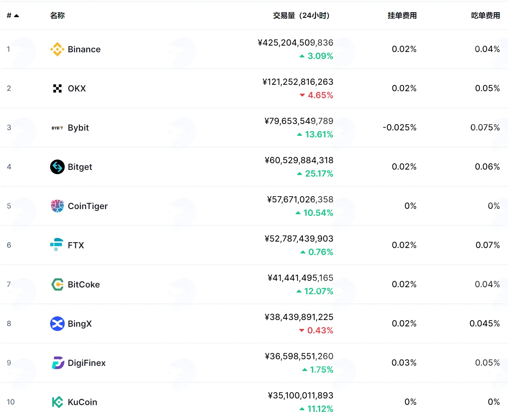Click the DigiFinex logo icon
The height and width of the screenshot is (420, 508).
pos(58,363)
